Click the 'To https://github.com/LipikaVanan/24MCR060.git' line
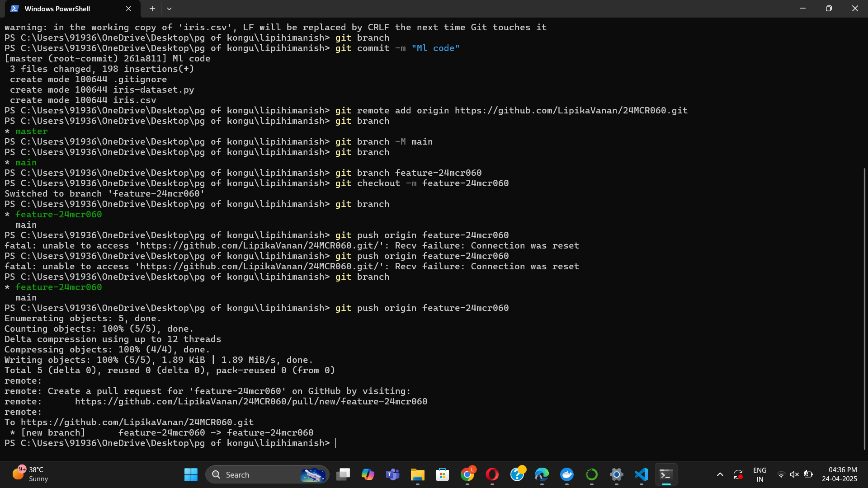Viewport: 868px width, 488px height. coord(129,422)
